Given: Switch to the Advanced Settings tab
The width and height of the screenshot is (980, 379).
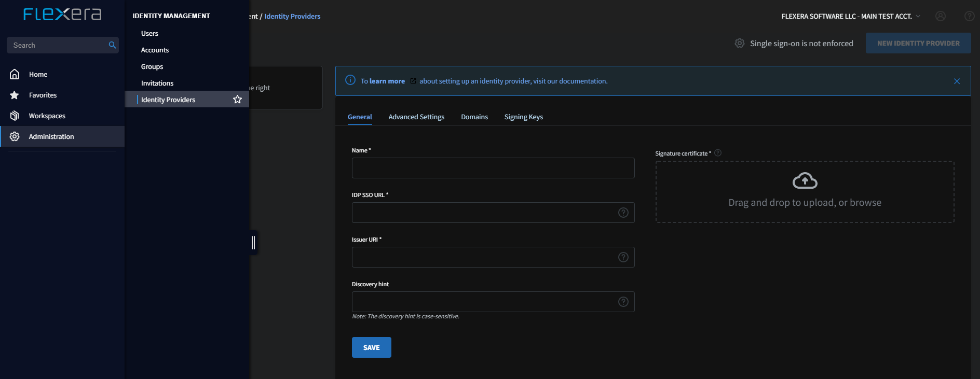Looking at the screenshot, I should click(416, 117).
